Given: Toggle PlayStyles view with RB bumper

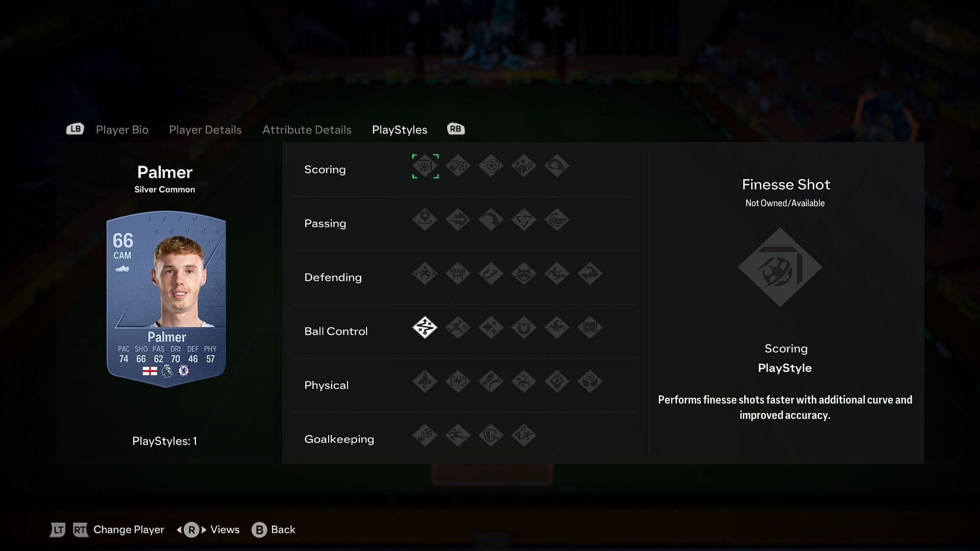Looking at the screenshot, I should pos(455,129).
